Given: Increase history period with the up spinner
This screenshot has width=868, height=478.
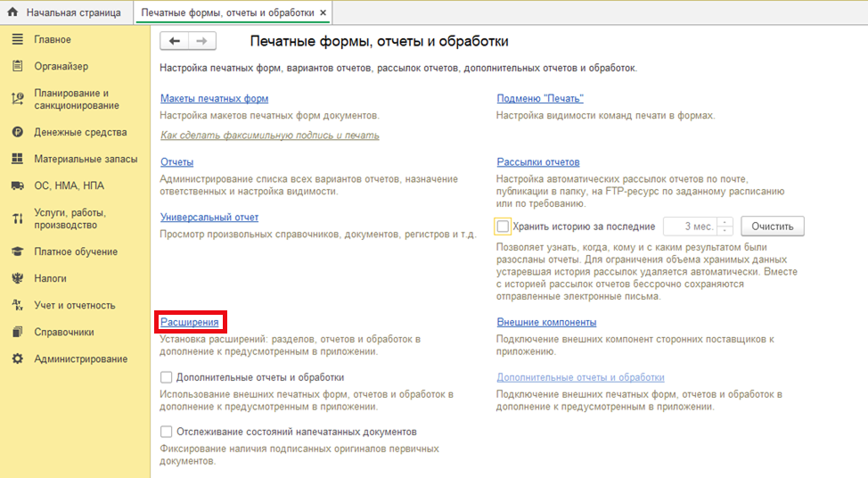Looking at the screenshot, I should [725, 222].
